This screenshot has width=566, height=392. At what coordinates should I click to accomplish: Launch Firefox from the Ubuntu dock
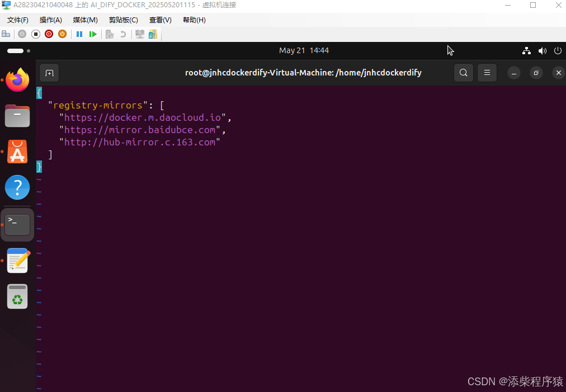pyautogui.click(x=17, y=80)
